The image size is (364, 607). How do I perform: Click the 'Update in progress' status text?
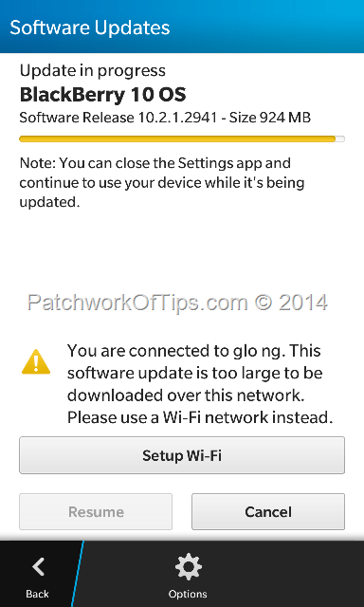(93, 71)
